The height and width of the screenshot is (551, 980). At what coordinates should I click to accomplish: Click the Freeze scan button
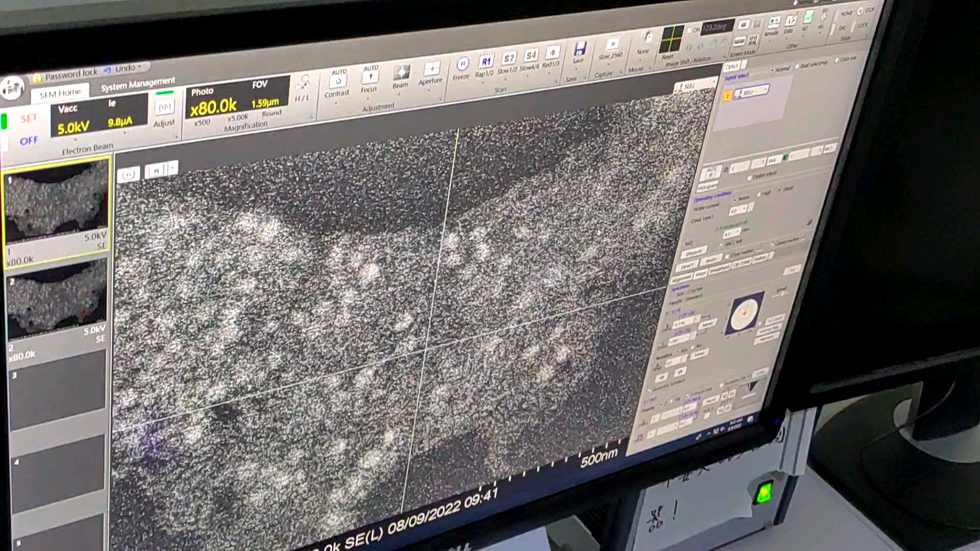pos(462,65)
